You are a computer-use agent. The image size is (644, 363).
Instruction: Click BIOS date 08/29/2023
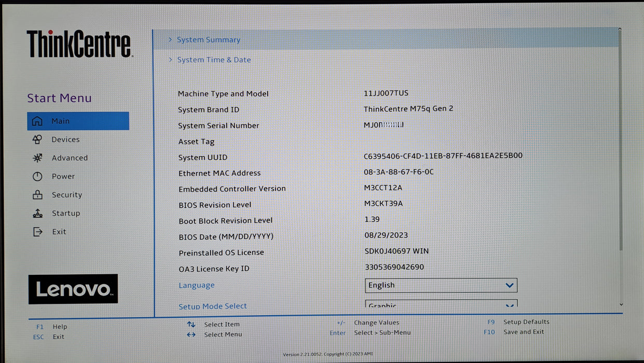[x=386, y=235]
